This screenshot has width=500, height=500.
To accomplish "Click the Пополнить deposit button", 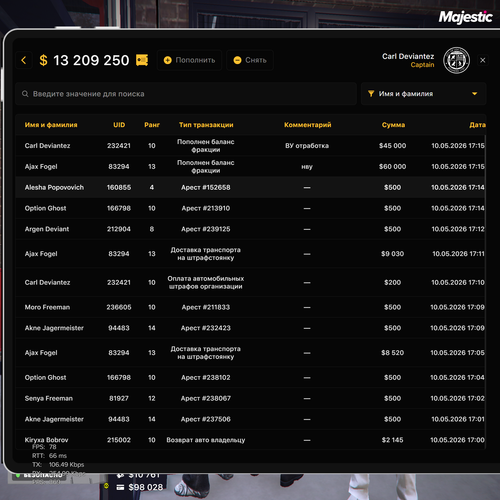I will point(189,60).
